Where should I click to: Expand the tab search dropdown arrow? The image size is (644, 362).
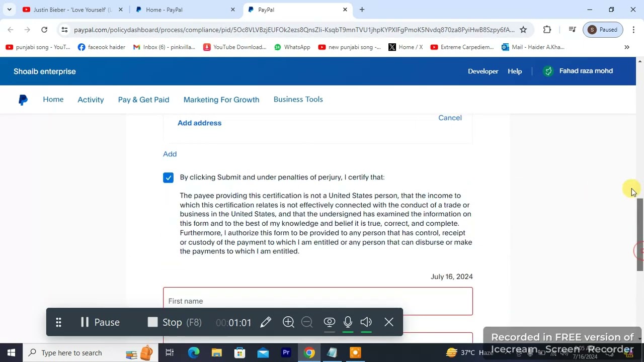pyautogui.click(x=9, y=10)
